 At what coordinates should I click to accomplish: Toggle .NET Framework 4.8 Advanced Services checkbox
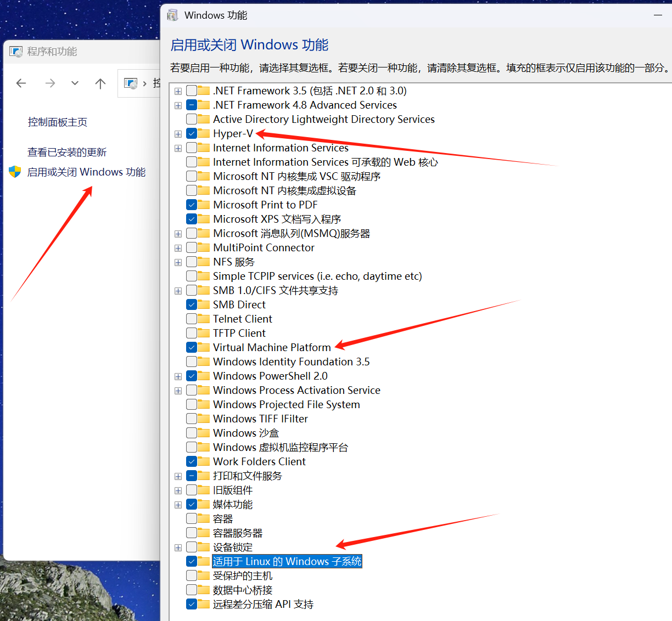pyautogui.click(x=192, y=105)
